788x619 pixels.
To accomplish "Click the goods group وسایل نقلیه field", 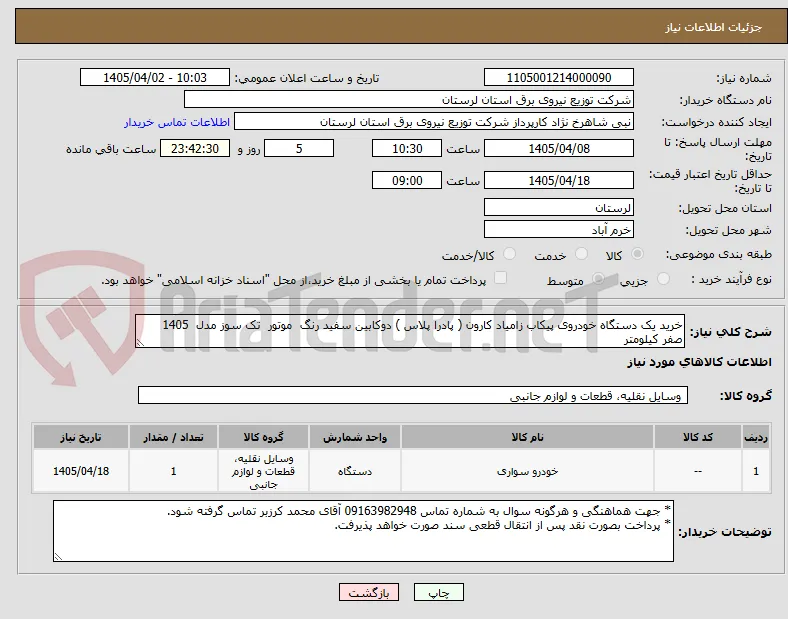I will point(413,395).
